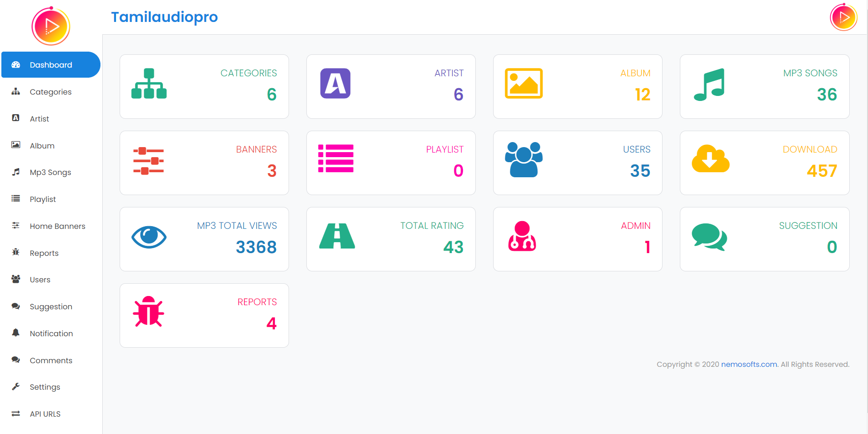Click the pink Playlist list icon
Screen dimensions: 868x434
pos(336,159)
